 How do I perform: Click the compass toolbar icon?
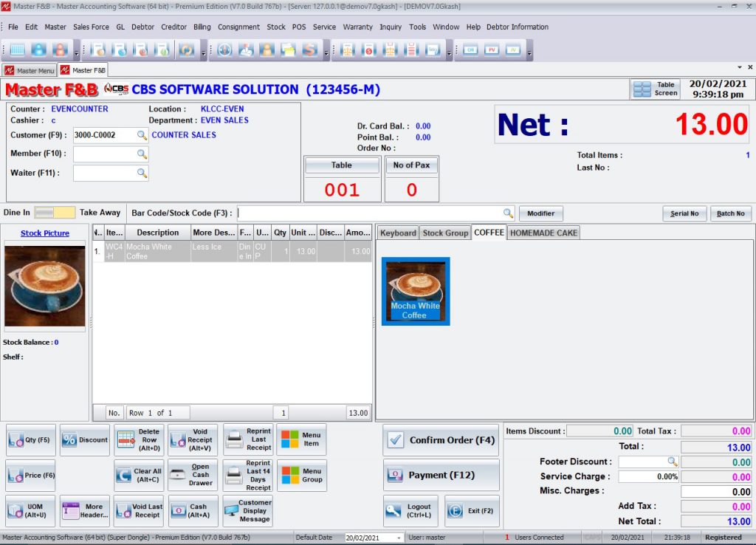pos(224,49)
